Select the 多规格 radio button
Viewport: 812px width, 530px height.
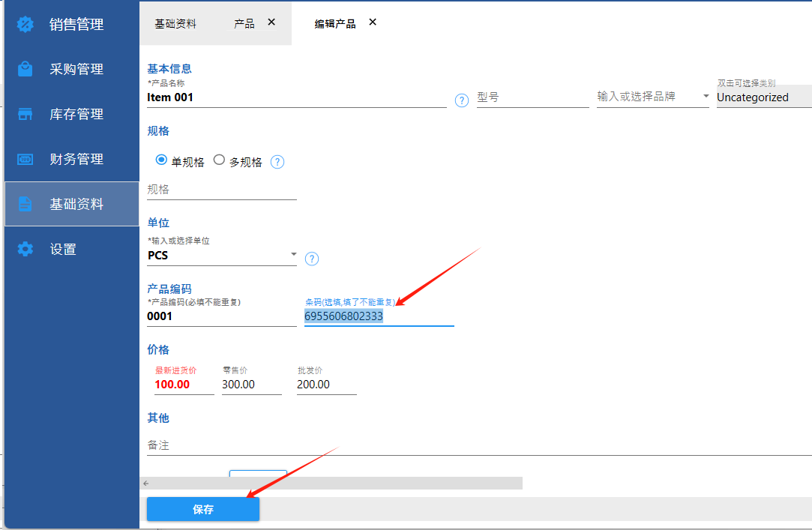(x=220, y=160)
